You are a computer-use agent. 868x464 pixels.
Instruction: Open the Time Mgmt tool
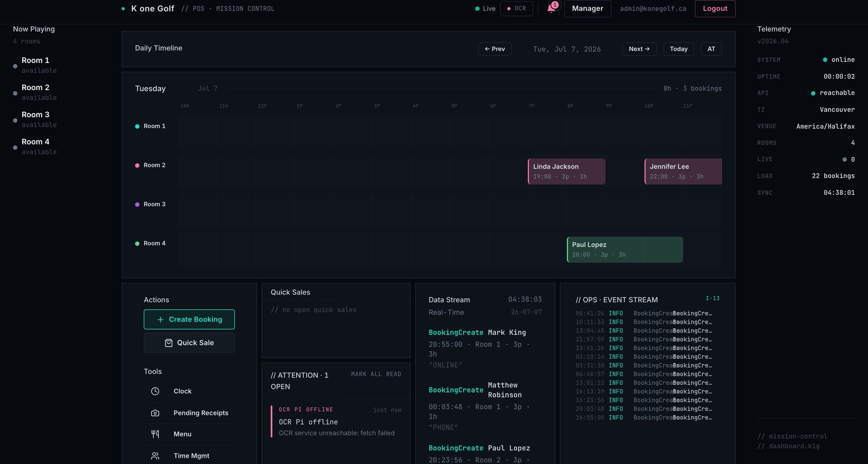point(190,456)
